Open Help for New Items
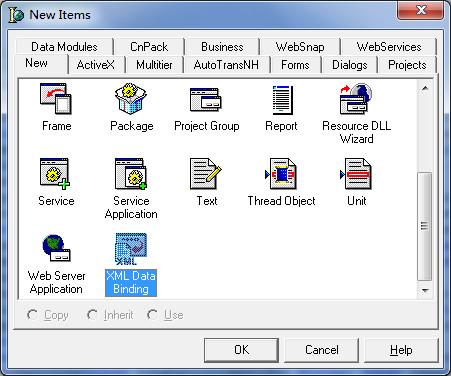 click(401, 350)
